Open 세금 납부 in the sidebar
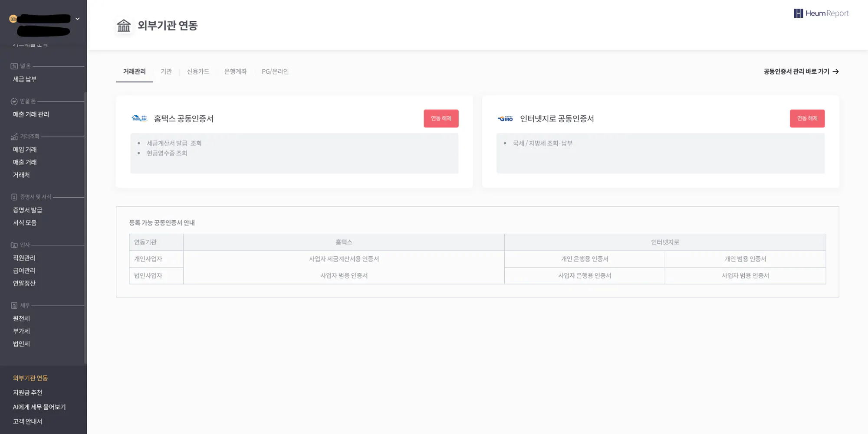This screenshot has height=434, width=868. (x=25, y=79)
